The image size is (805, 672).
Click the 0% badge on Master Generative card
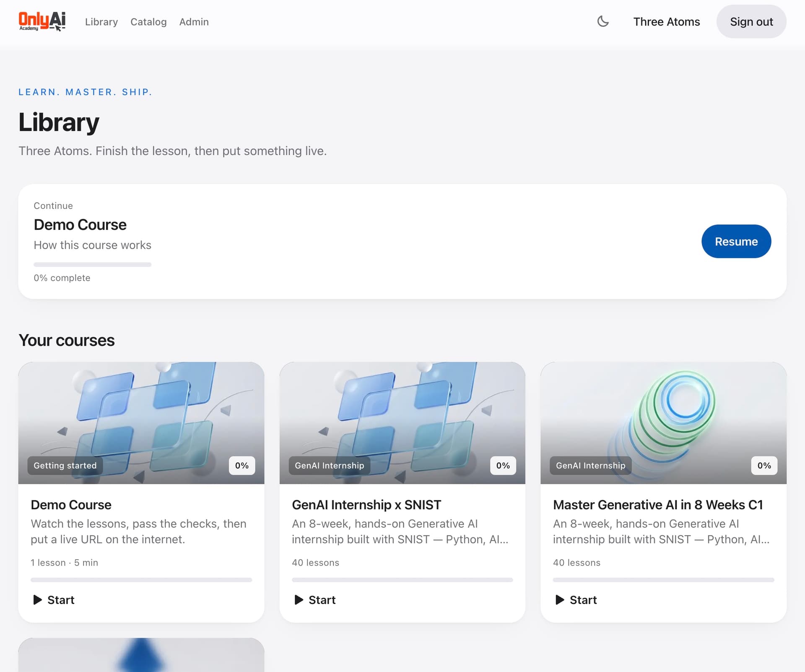tap(764, 466)
